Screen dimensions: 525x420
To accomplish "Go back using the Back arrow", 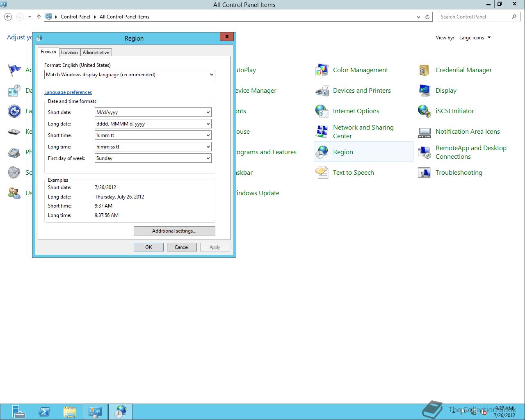I will coord(8,17).
